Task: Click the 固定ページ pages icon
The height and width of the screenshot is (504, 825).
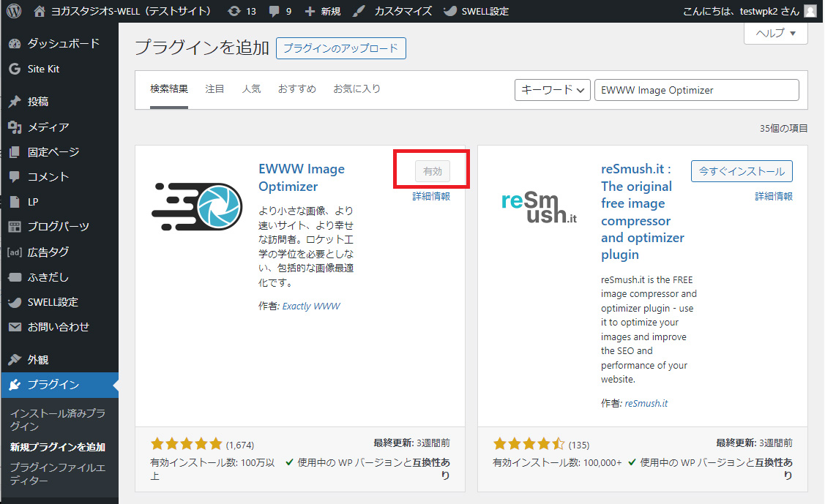Action: coord(15,152)
